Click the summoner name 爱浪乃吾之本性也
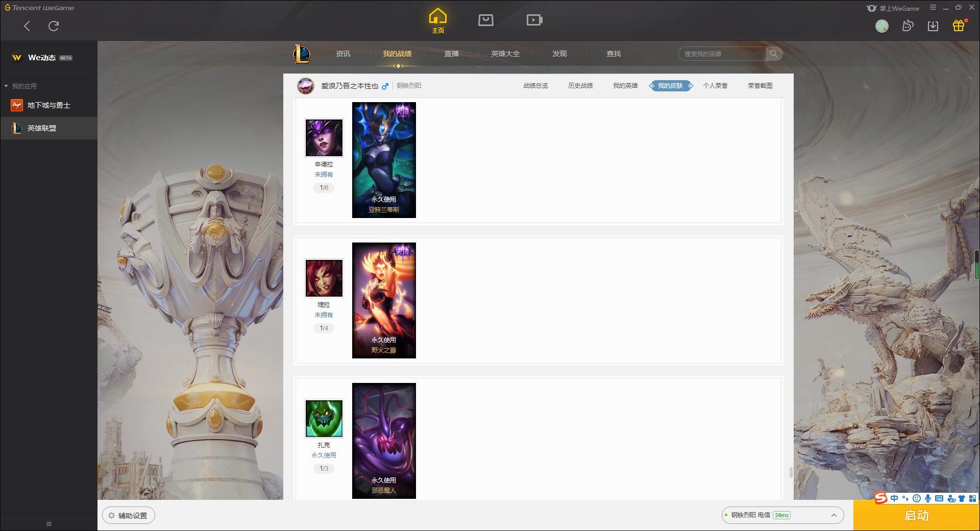This screenshot has width=980, height=531. pos(350,86)
